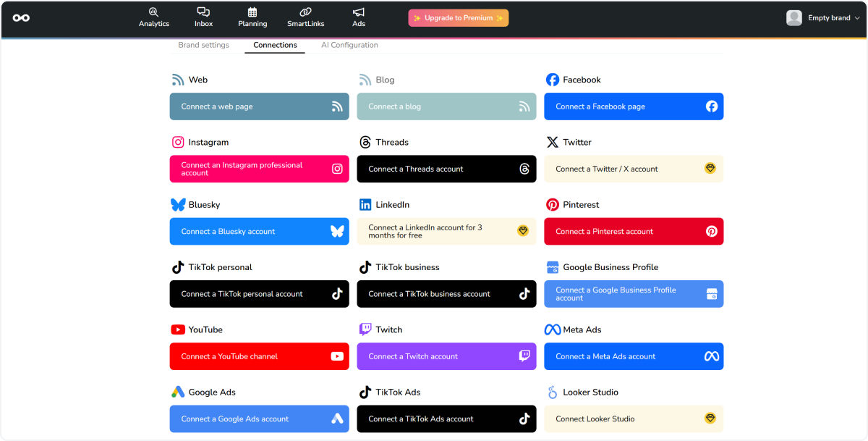
Task: Click the "Looker Studio" heading text
Action: 590,392
